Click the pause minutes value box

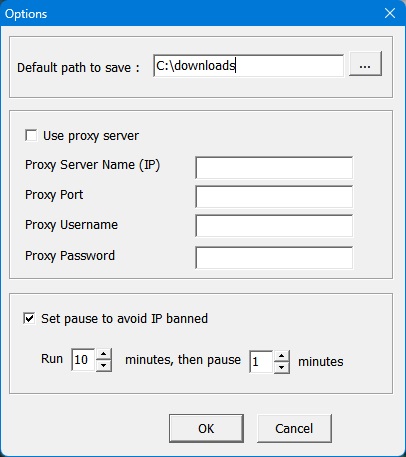261,362
